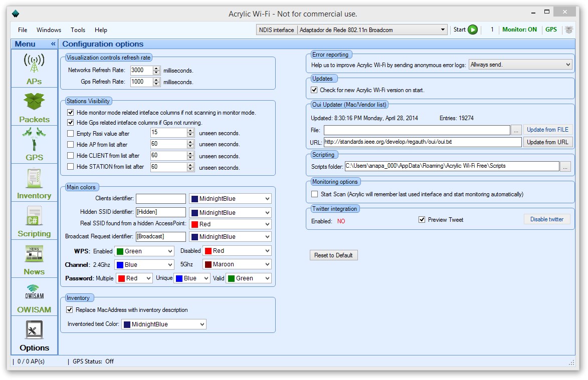Click into the OUI File path field

[417, 130]
